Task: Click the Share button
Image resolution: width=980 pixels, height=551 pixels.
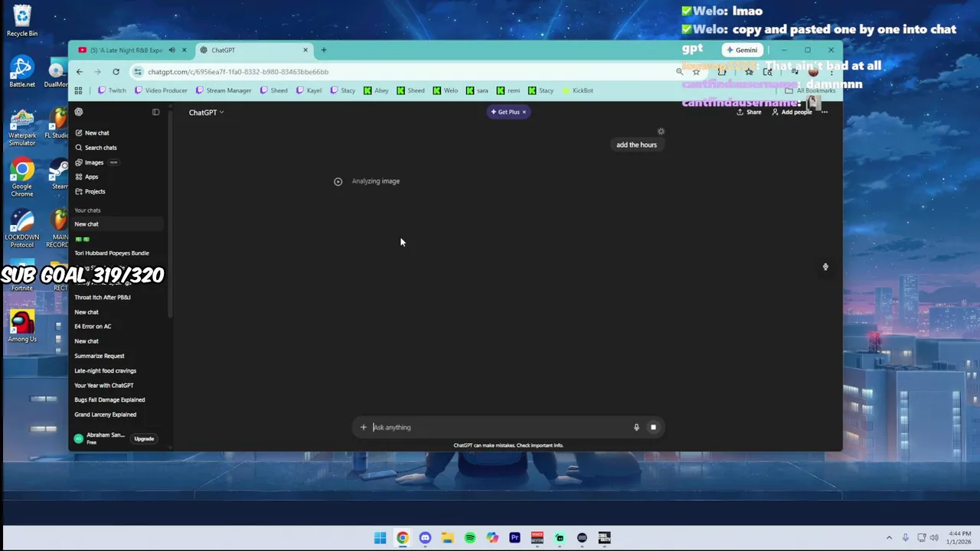Action: click(749, 112)
